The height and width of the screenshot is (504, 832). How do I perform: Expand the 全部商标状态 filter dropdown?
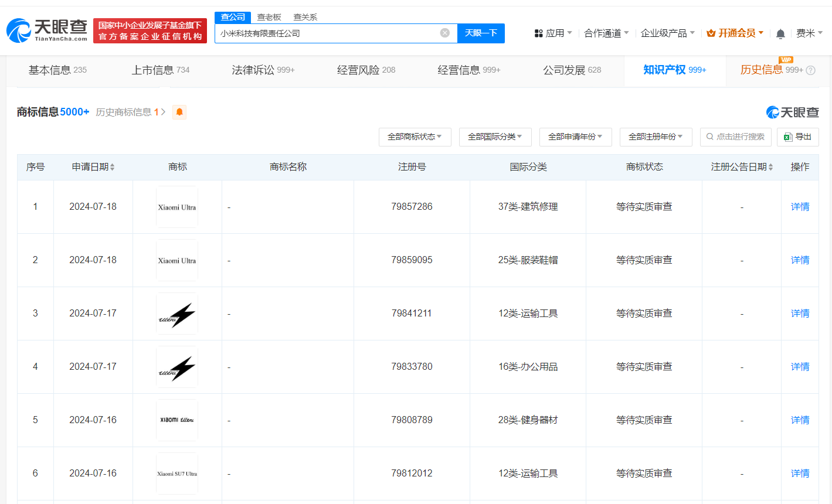(415, 137)
